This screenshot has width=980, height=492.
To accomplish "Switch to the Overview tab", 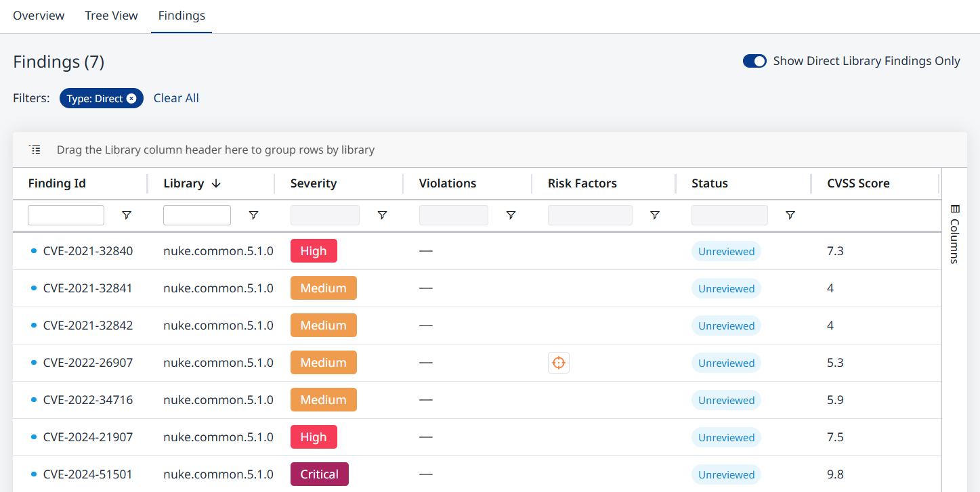I will 39,16.
